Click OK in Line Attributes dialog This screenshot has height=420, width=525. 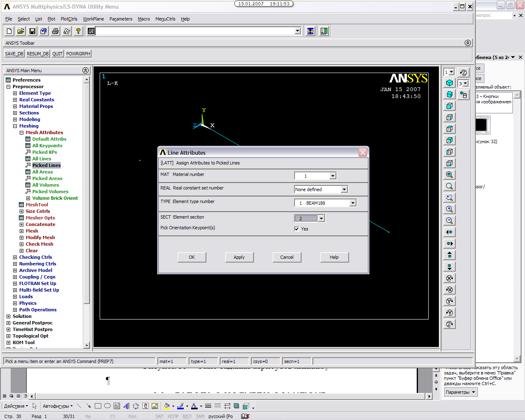click(x=192, y=257)
